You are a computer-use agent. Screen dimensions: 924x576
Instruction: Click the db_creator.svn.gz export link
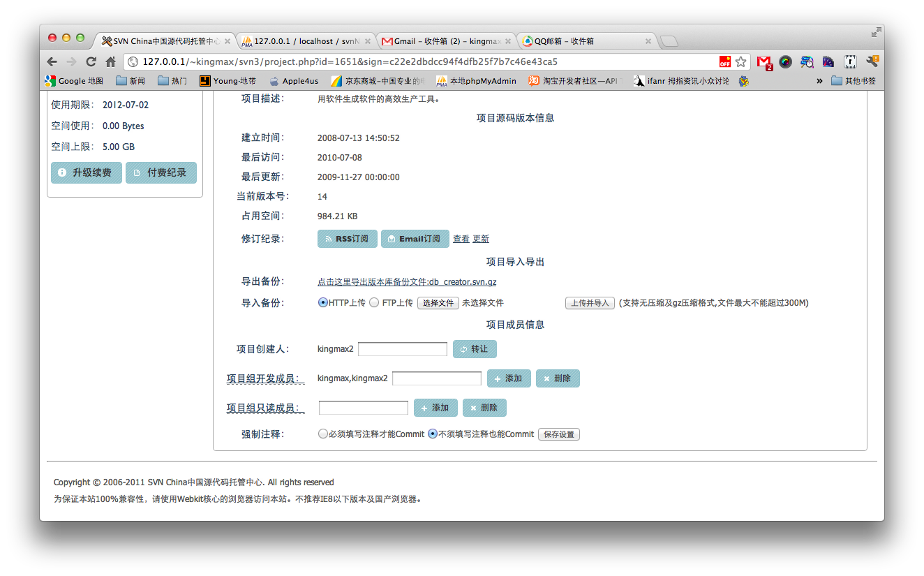point(407,282)
